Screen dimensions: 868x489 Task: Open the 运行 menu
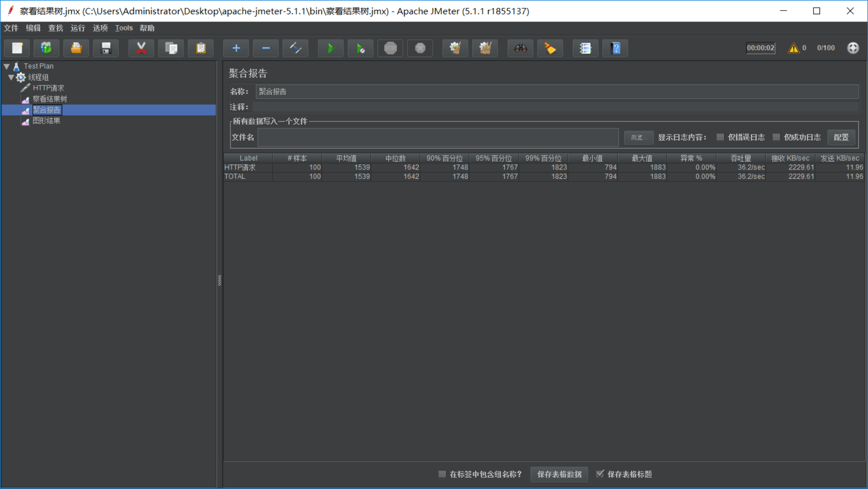pyautogui.click(x=78, y=28)
